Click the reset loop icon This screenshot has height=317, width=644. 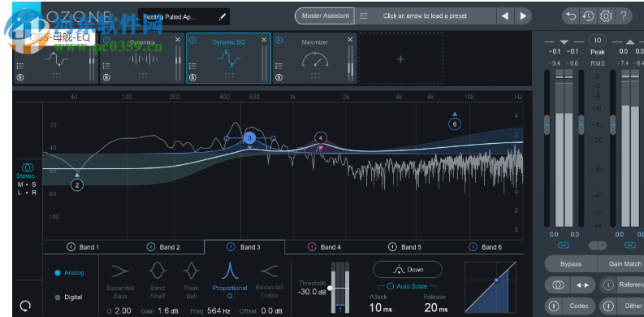point(25,306)
